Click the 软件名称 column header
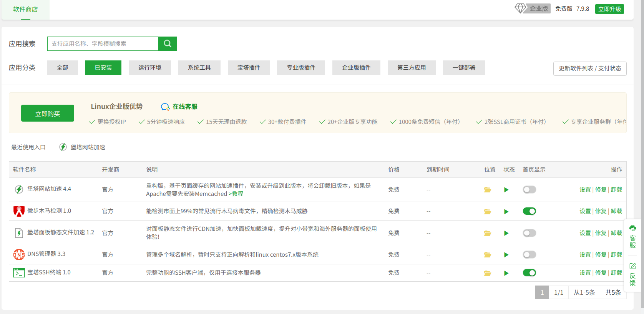 click(25, 170)
